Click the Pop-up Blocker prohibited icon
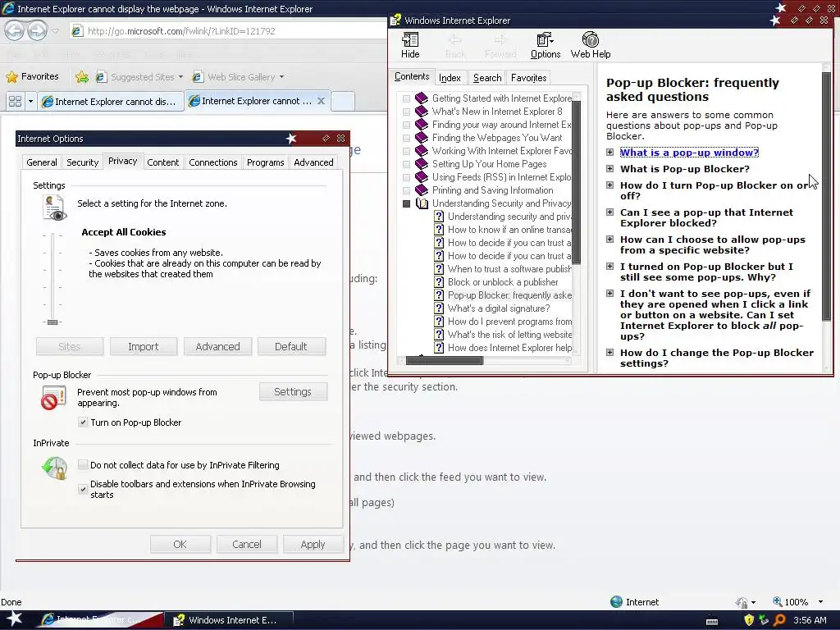This screenshot has height=630, width=840. pos(53,398)
